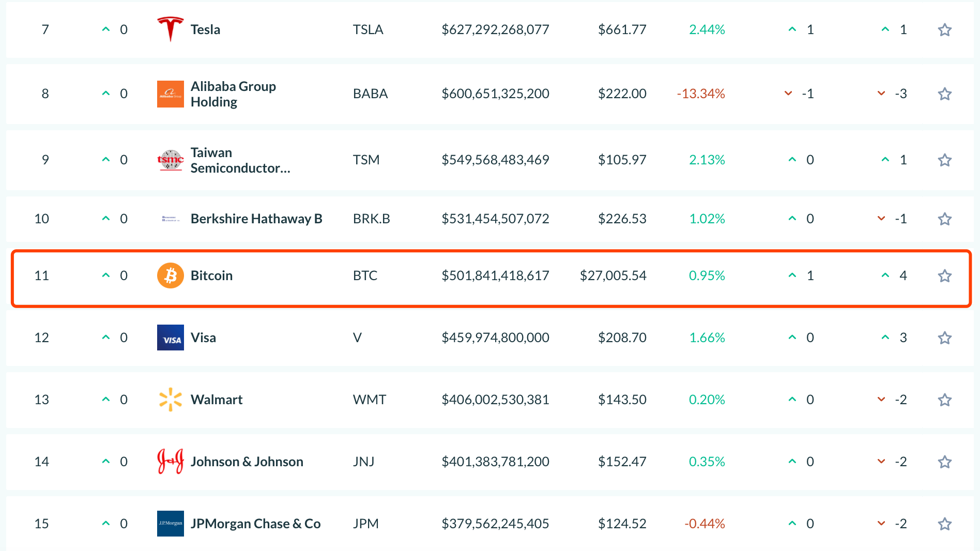Select the WMT ticker symbol
980x551 pixels.
(369, 400)
